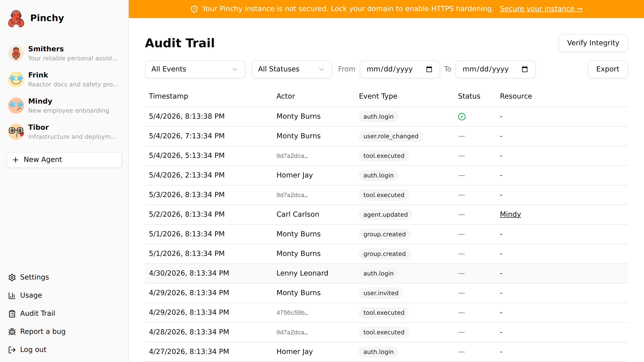Open Smithers agent avatar
This screenshot has width=644, height=362.
pyautogui.click(x=16, y=53)
